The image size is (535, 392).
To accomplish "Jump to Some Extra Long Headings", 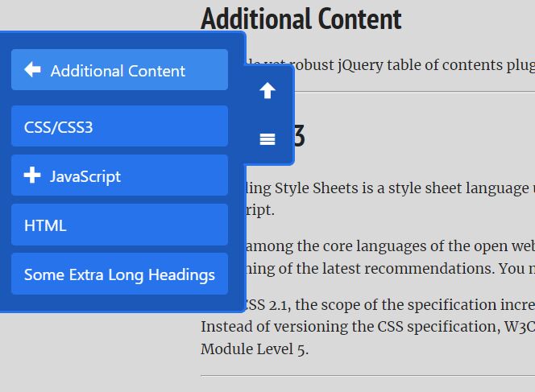I will [119, 274].
